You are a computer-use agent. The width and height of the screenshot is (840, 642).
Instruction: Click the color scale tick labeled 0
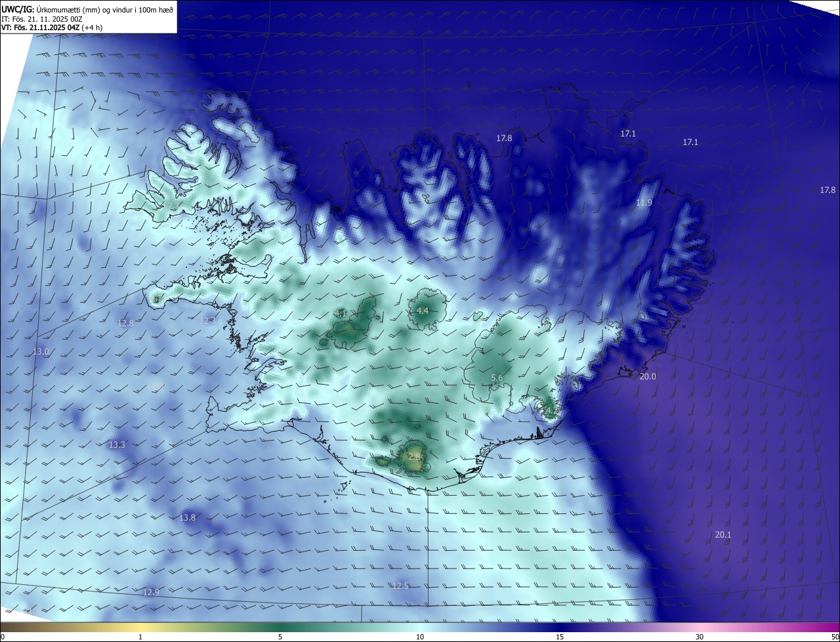coord(3,637)
